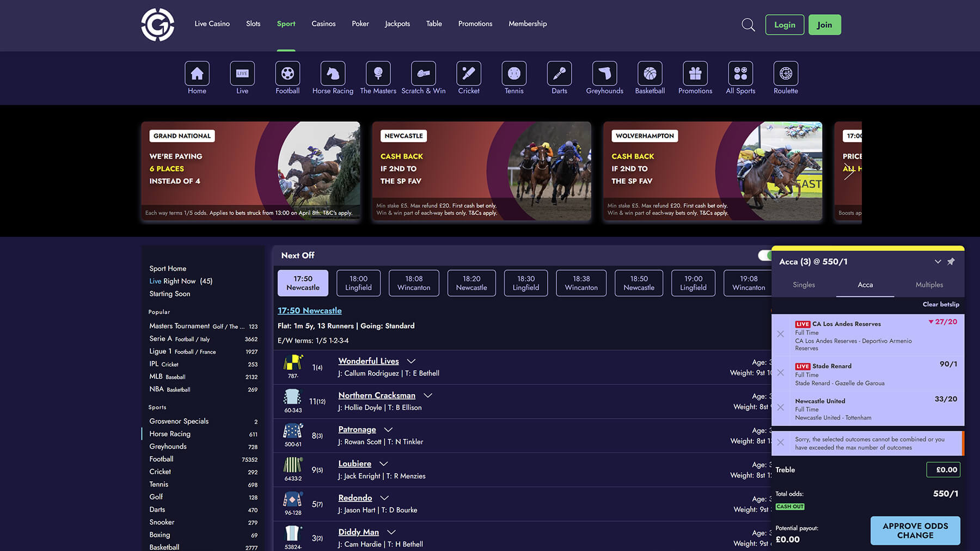Click Redondo jockey silks icon

[x=293, y=499]
